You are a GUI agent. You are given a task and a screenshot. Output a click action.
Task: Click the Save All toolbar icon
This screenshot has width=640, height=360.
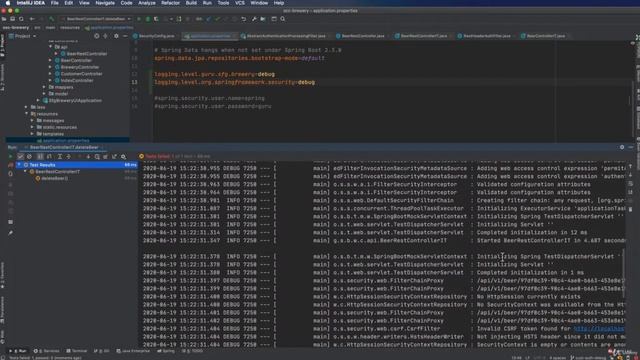coord(12,19)
